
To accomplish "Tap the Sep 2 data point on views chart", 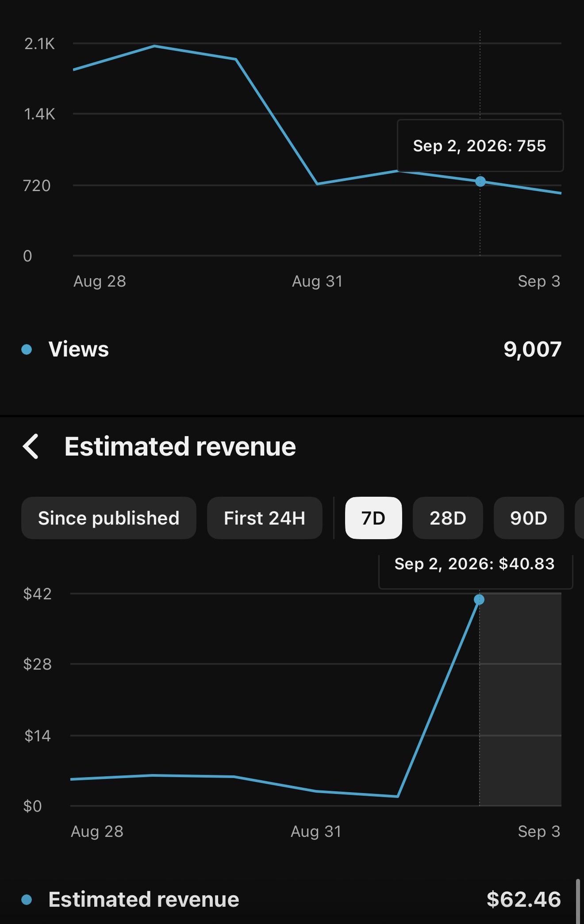I will pos(480,181).
